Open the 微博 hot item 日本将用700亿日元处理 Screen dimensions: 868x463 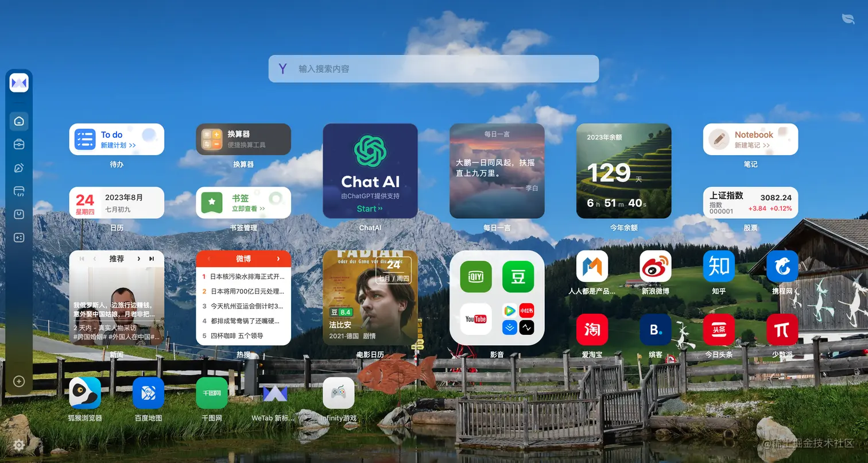pos(243,291)
